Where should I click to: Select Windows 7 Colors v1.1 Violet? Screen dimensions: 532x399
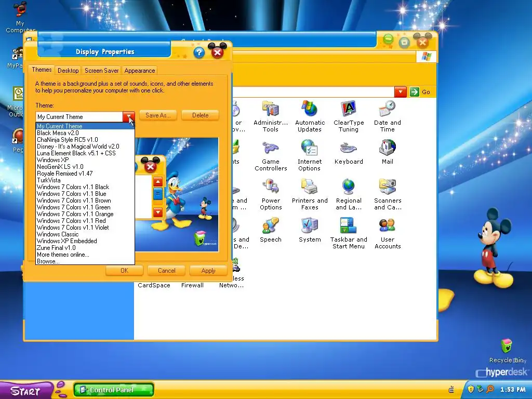tap(85, 228)
